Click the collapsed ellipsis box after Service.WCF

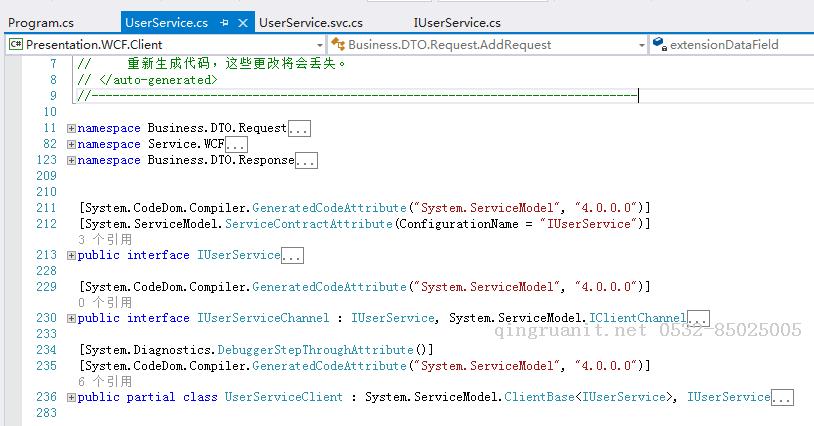pos(236,145)
